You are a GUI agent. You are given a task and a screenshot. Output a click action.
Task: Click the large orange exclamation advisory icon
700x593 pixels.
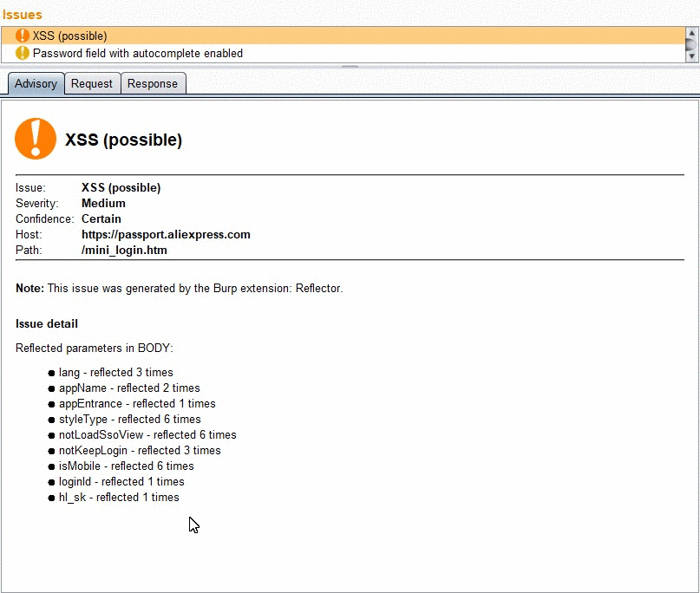[36, 139]
